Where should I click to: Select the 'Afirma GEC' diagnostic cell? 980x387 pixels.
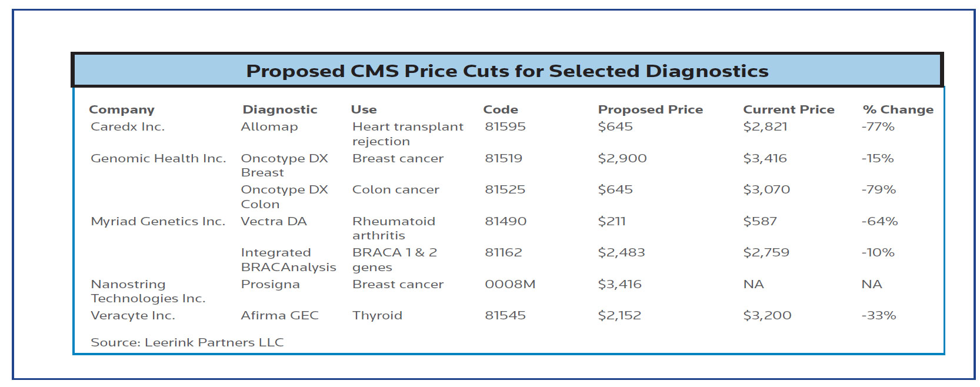point(279,315)
